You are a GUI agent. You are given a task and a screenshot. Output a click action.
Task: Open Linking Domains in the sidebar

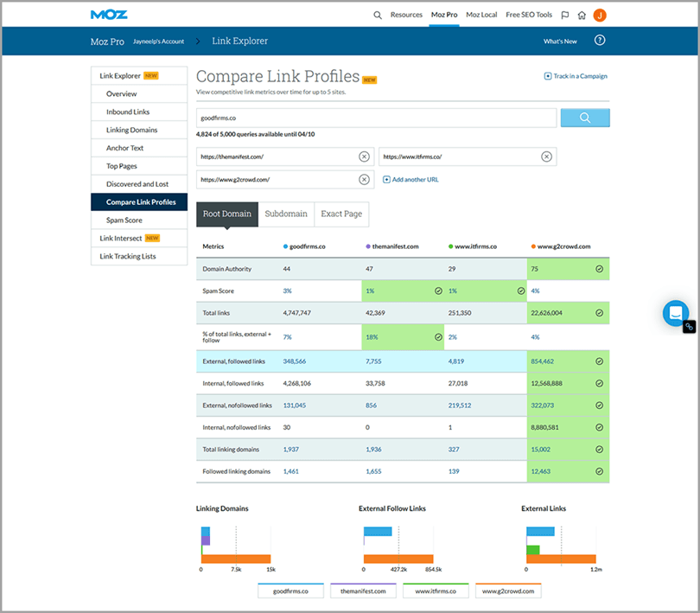(139, 130)
